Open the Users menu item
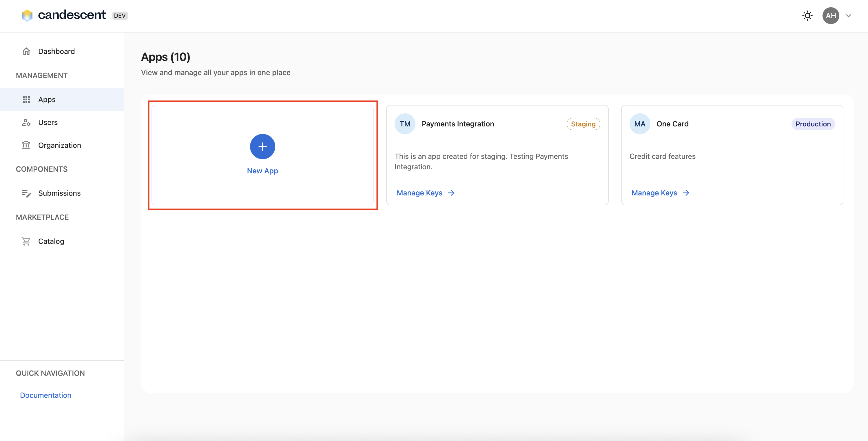The image size is (868, 441). pyautogui.click(x=48, y=122)
